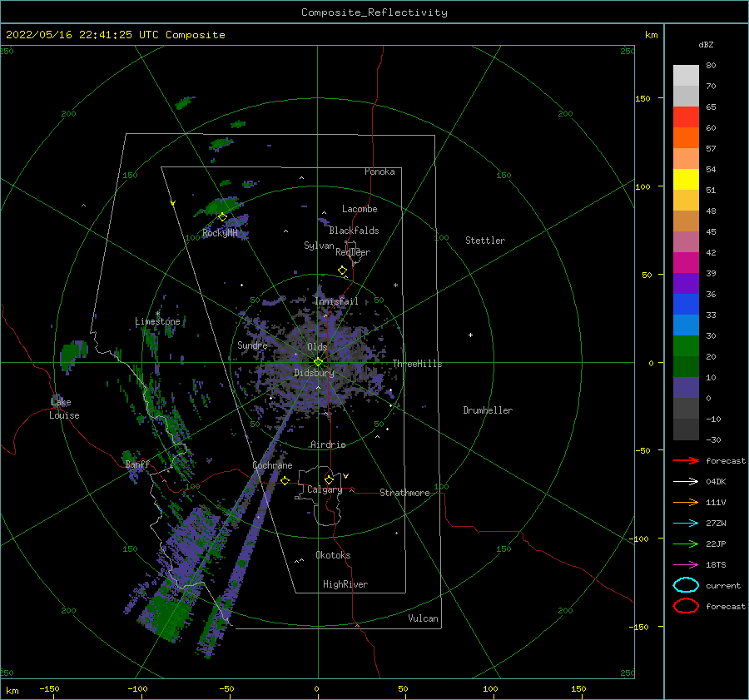Pick the light blue swatch below 33
The width and height of the screenshot is (749, 700).
686,325
